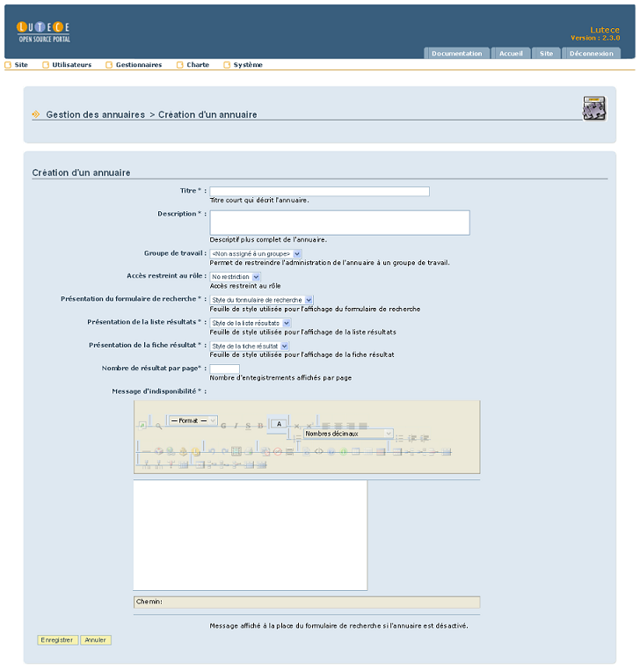Click the Titre input field
The image size is (640, 672).
point(320,191)
